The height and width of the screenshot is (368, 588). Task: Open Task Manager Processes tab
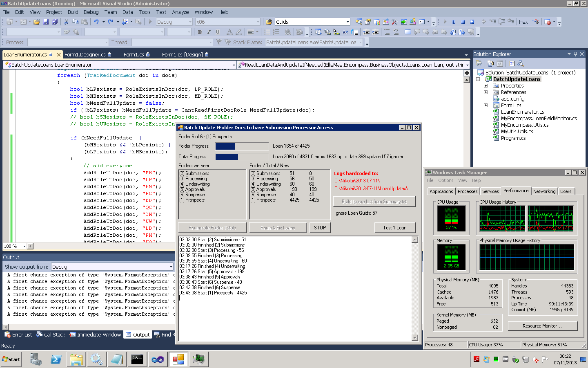[x=468, y=191]
